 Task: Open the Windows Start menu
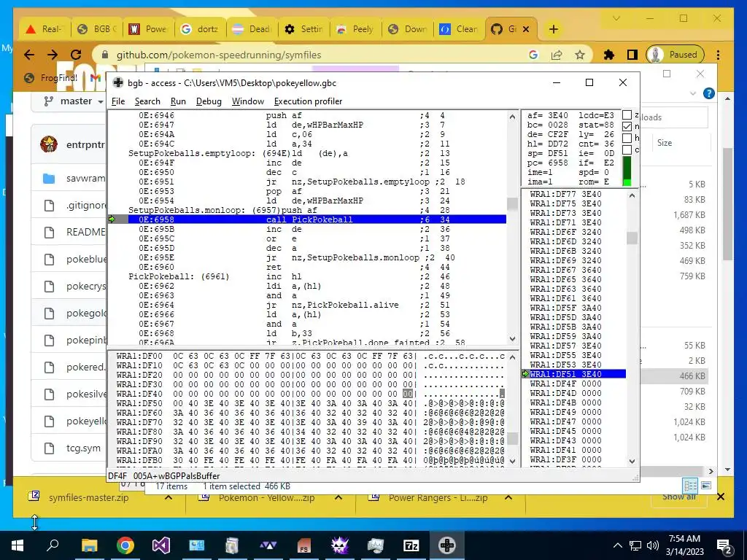click(18, 545)
